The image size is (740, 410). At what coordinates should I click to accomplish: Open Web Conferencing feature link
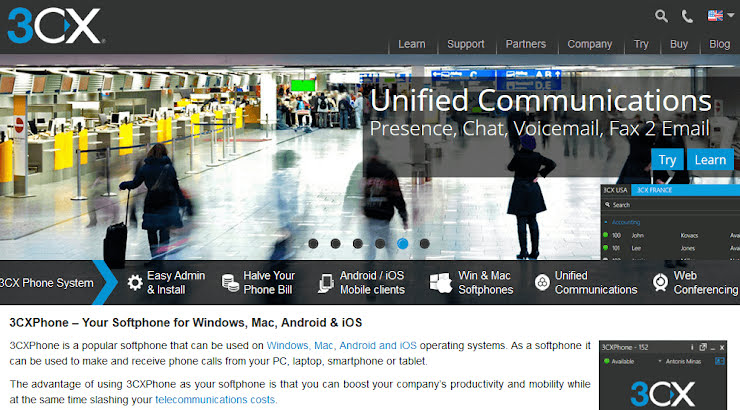706,283
